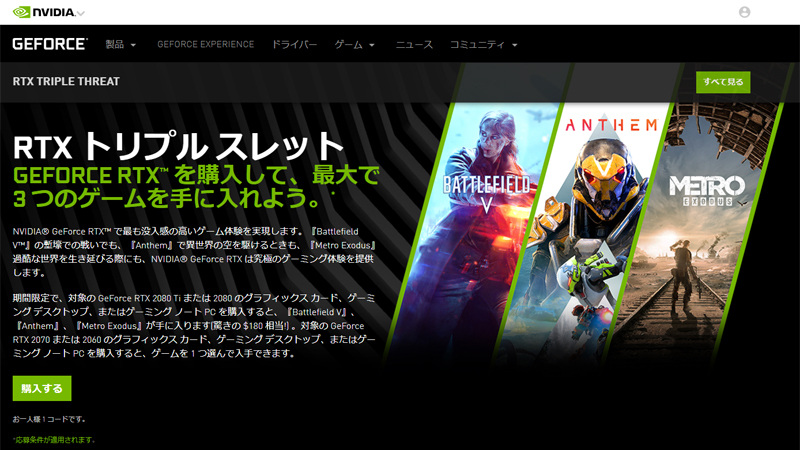
Task: Go to the ドライバー page
Action: pos(294,44)
